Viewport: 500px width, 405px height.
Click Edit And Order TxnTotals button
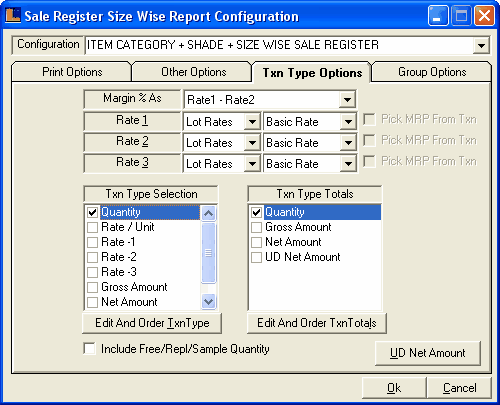coord(317,323)
